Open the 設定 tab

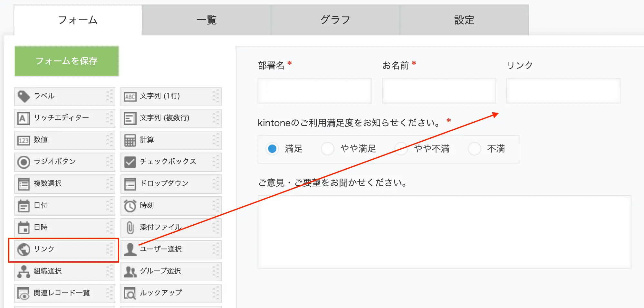[x=464, y=20]
